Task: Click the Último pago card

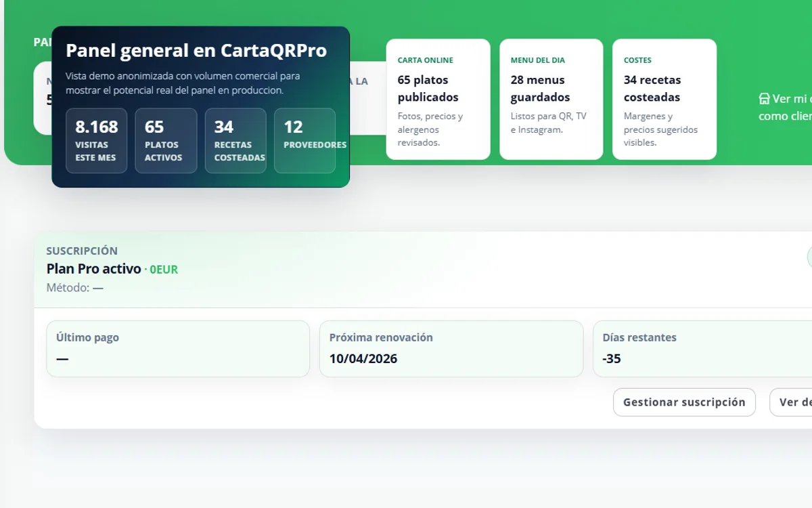Action: (x=178, y=349)
